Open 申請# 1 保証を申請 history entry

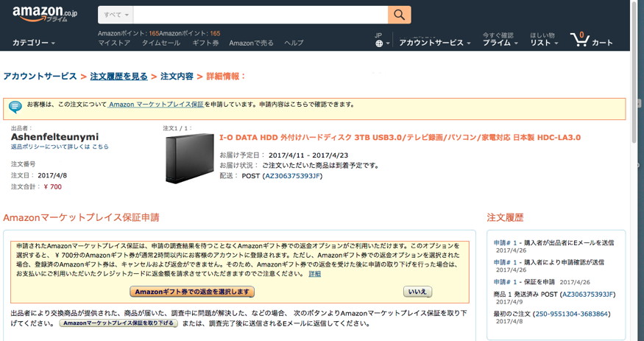click(x=524, y=282)
